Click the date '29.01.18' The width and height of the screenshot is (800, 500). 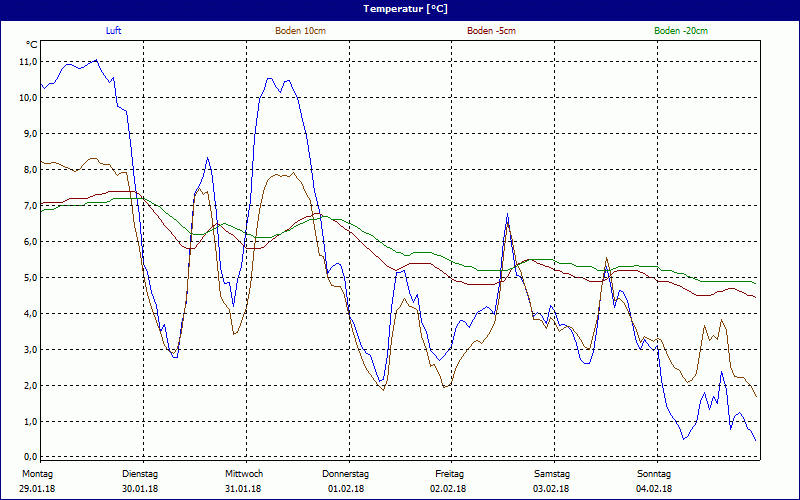37,489
